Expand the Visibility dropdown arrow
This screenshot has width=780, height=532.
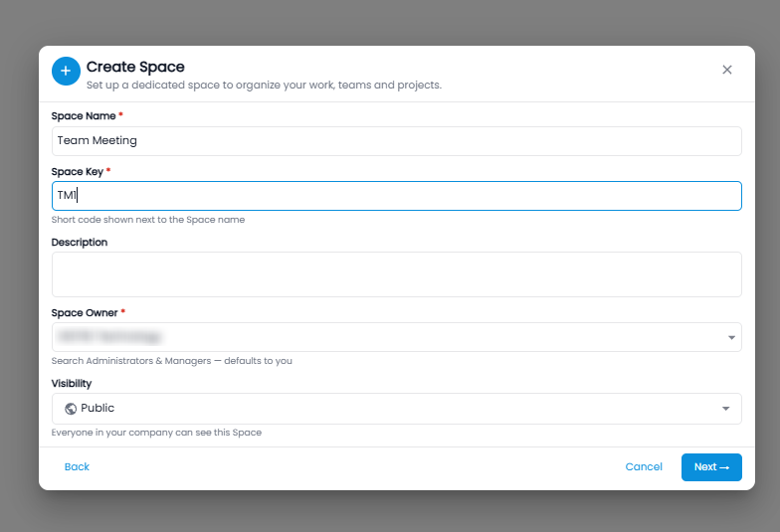pyautogui.click(x=726, y=409)
